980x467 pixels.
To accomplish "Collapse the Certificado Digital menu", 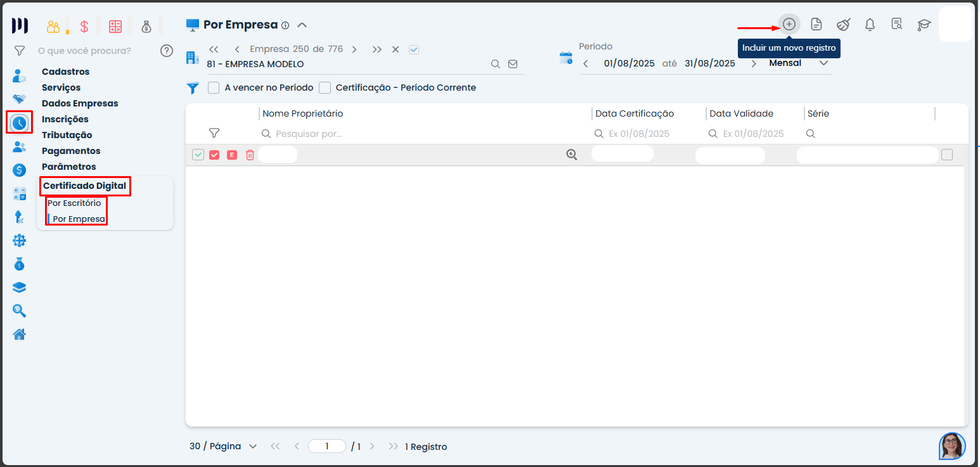I will (x=85, y=186).
